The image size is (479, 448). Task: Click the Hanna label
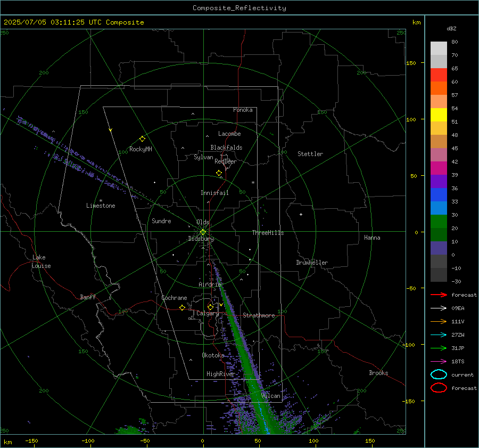(x=372, y=238)
